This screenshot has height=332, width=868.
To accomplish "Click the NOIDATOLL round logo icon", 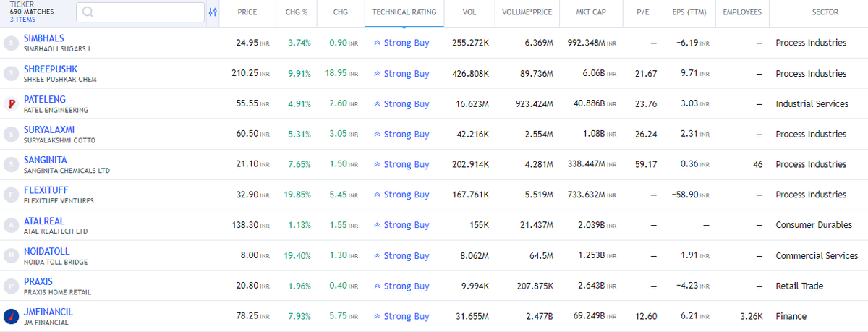I will coord(10,255).
